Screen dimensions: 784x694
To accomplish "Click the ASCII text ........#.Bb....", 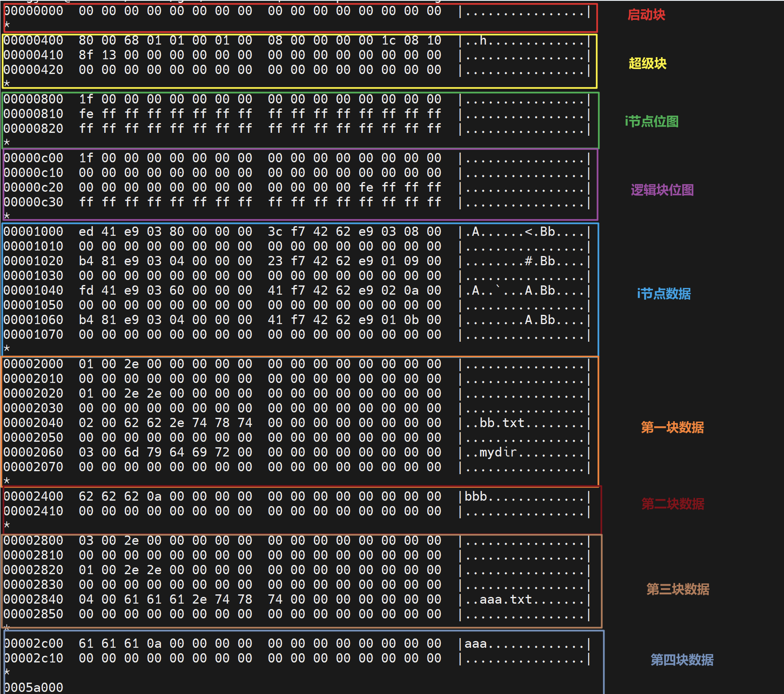I will point(510,261).
